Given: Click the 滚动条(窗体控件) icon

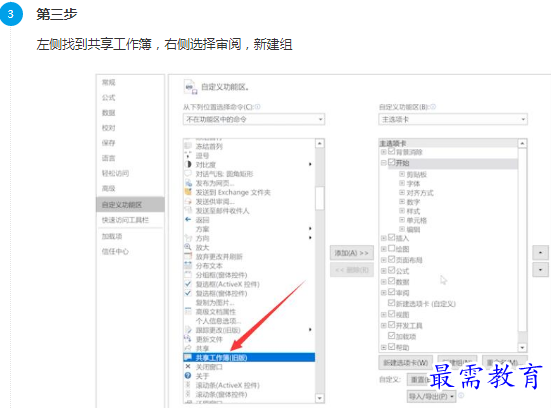Looking at the screenshot, I should coord(188,394).
